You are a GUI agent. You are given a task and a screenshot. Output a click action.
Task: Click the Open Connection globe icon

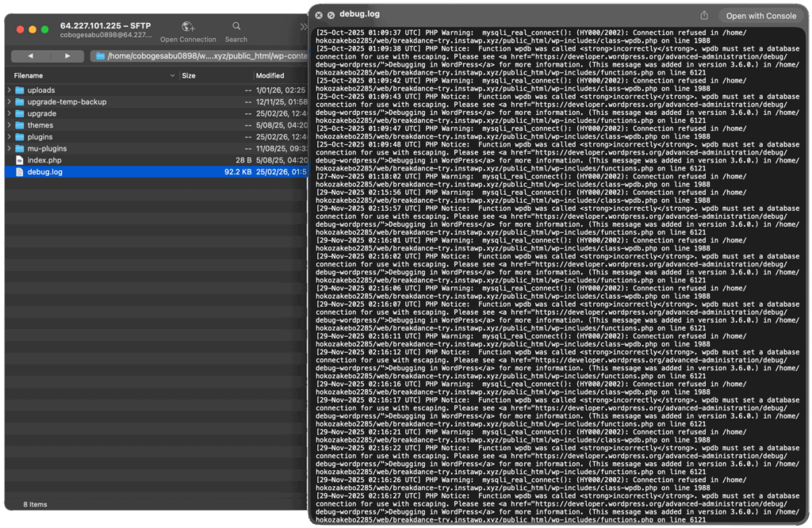[x=188, y=27]
